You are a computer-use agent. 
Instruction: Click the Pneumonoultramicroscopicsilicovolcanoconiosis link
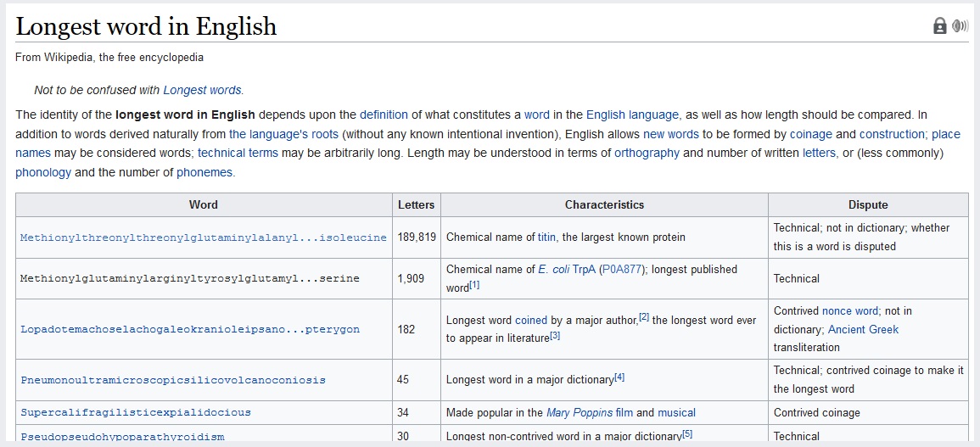173,380
